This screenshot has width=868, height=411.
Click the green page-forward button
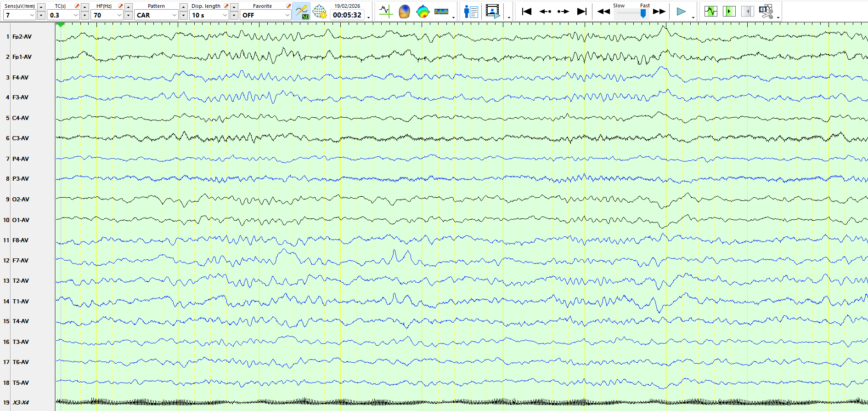729,11
